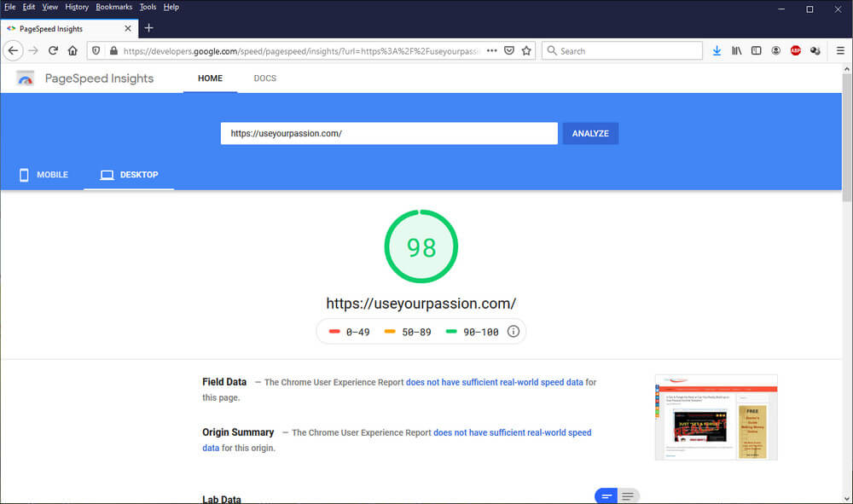The height and width of the screenshot is (504, 853).
Task: Switch to the MOBILE results tab
Action: 44,175
